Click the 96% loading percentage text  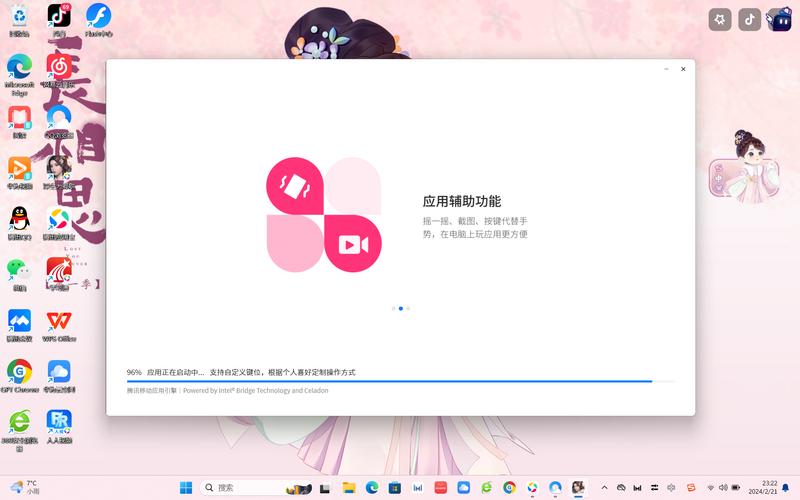(134, 372)
